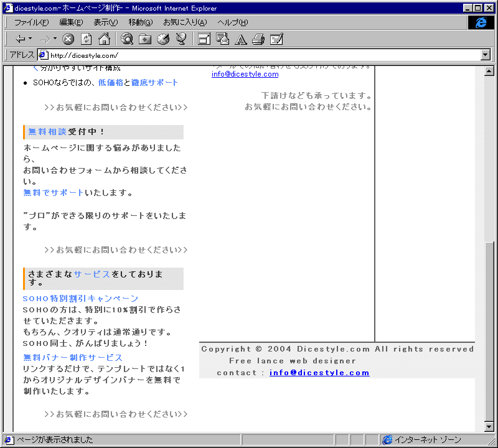Open the Channels satellite dish icon
498x448 pixels.
(181, 39)
